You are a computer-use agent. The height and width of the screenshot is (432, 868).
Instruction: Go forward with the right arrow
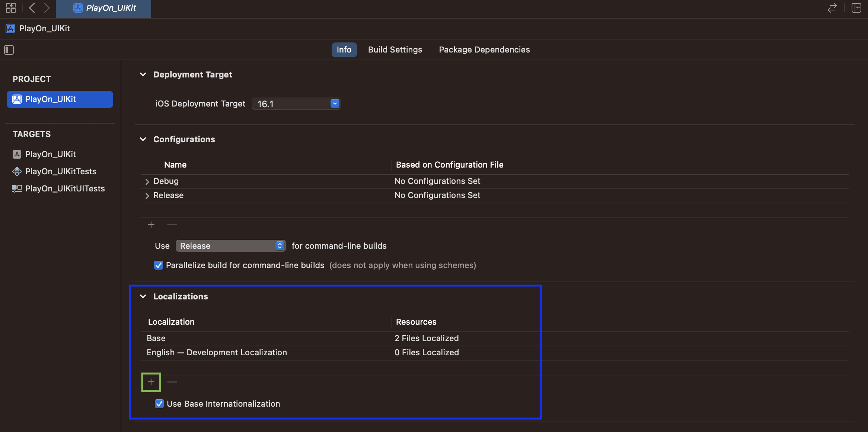[47, 8]
